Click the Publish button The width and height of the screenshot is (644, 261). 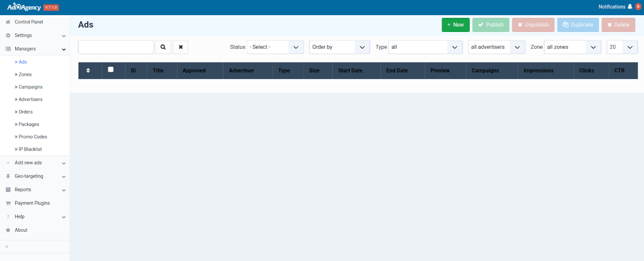(491, 25)
